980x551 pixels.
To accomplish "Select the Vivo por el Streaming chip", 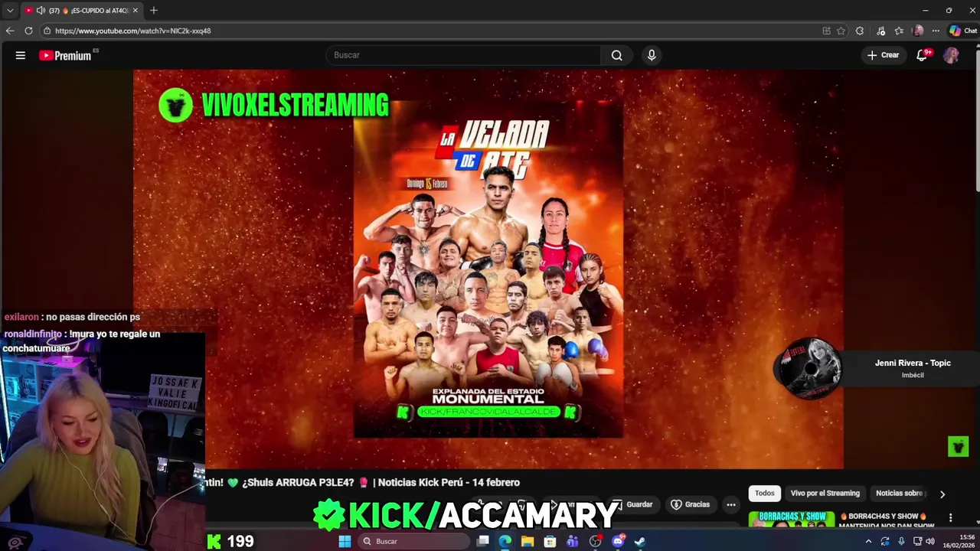I will (x=825, y=494).
